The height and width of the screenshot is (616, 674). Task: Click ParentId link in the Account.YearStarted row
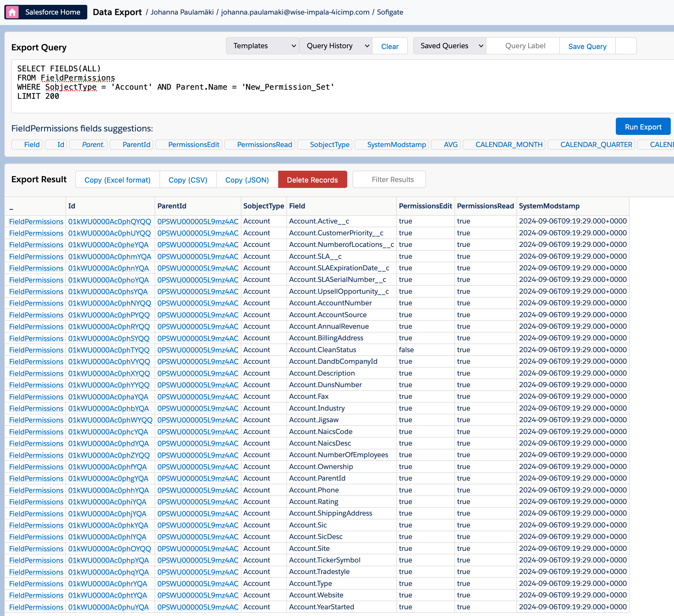197,607
